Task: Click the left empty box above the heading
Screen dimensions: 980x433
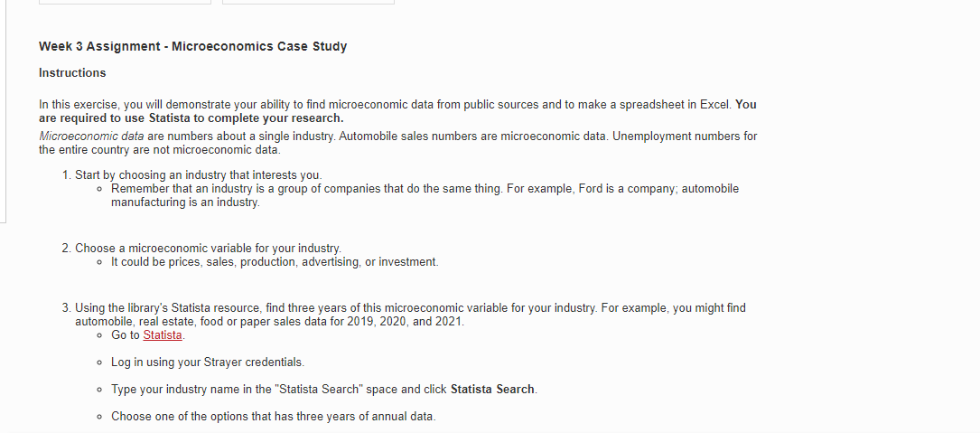Action: point(125,2)
